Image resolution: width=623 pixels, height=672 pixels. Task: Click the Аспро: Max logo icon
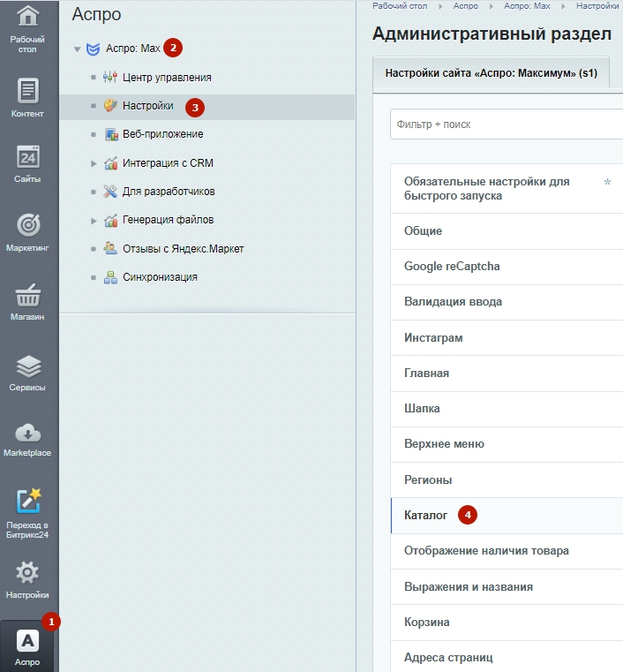click(93, 49)
